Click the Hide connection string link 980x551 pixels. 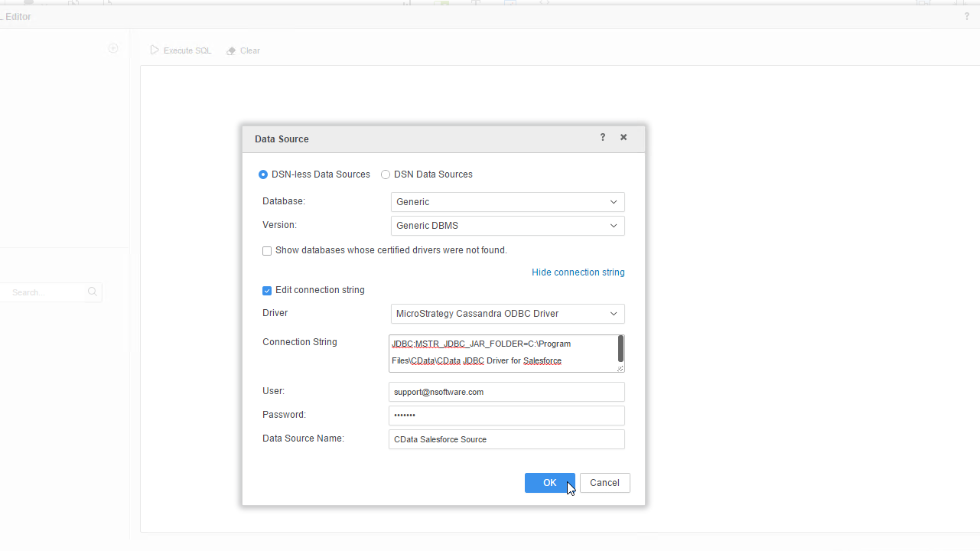(578, 272)
